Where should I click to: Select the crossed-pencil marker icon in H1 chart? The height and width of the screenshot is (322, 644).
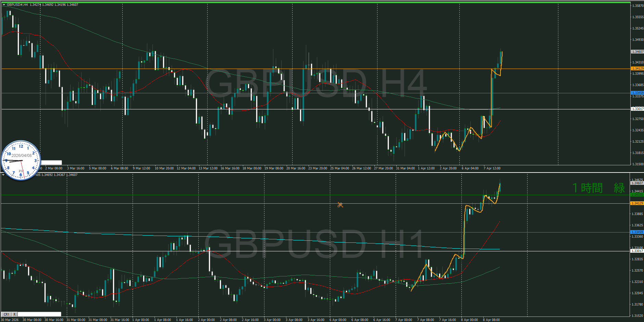coord(340,205)
